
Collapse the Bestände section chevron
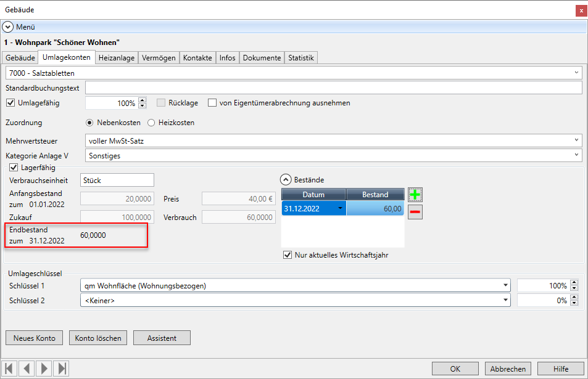click(x=286, y=179)
